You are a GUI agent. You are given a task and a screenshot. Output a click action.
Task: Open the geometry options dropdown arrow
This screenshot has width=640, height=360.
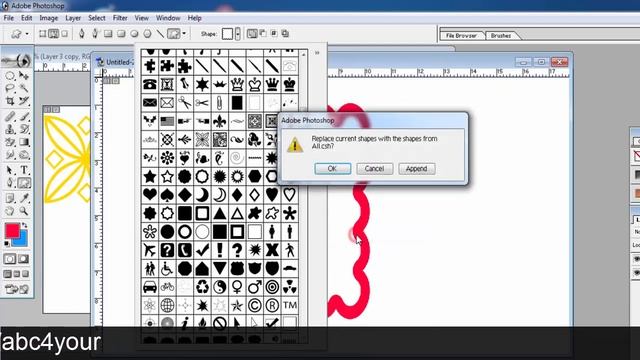click(184, 34)
